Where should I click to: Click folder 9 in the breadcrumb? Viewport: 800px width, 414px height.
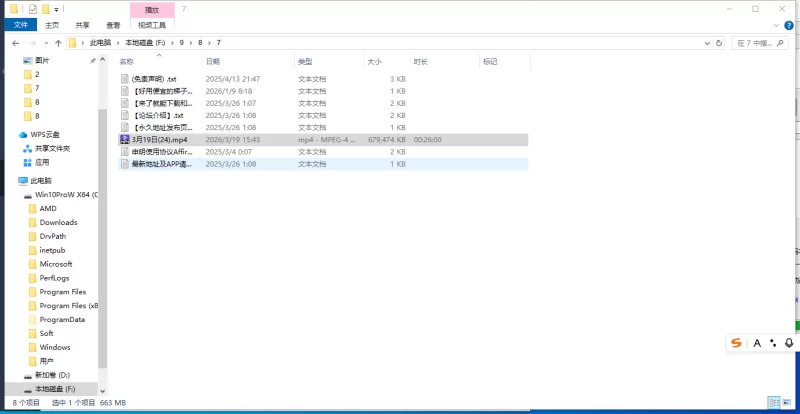click(x=182, y=43)
